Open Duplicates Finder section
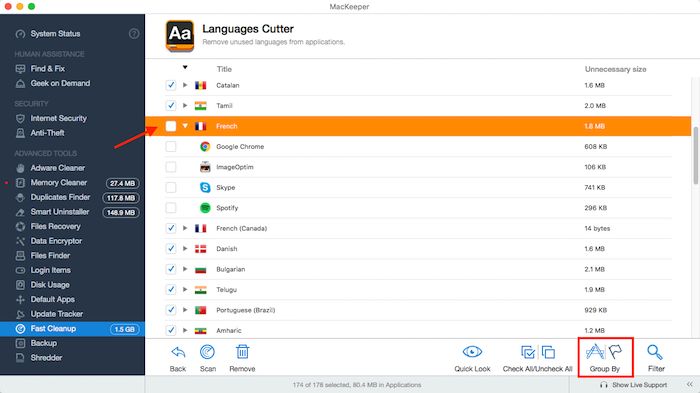Viewport: 700px width, 393px height. (60, 197)
